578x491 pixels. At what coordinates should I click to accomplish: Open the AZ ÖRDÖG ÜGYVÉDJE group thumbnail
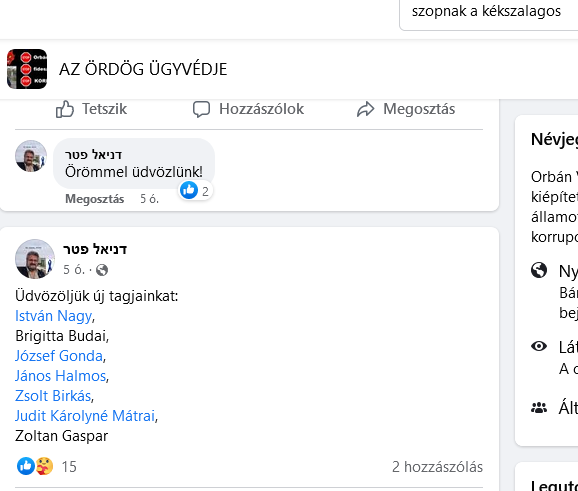click(27, 69)
